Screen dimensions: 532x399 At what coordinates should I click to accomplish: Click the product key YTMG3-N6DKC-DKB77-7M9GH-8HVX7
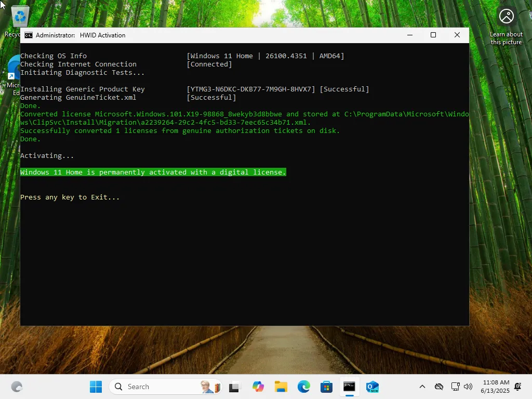click(x=251, y=89)
